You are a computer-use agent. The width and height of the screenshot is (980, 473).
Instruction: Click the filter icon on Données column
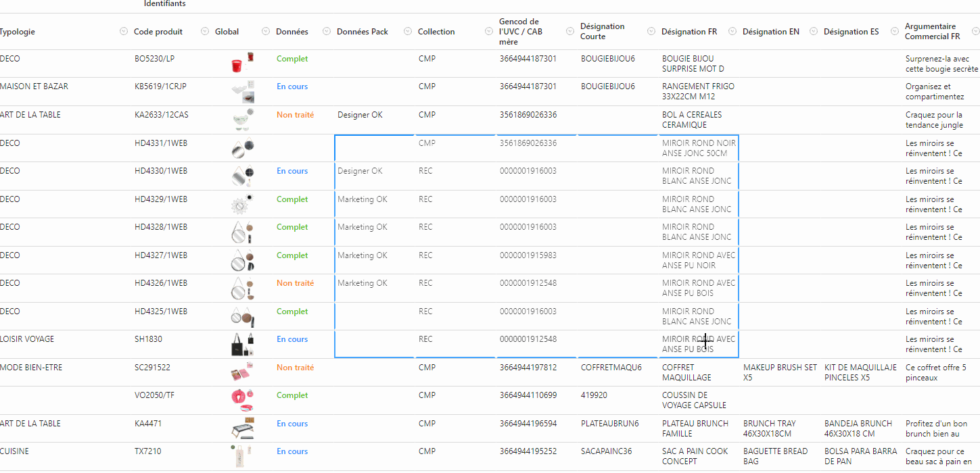(x=326, y=32)
